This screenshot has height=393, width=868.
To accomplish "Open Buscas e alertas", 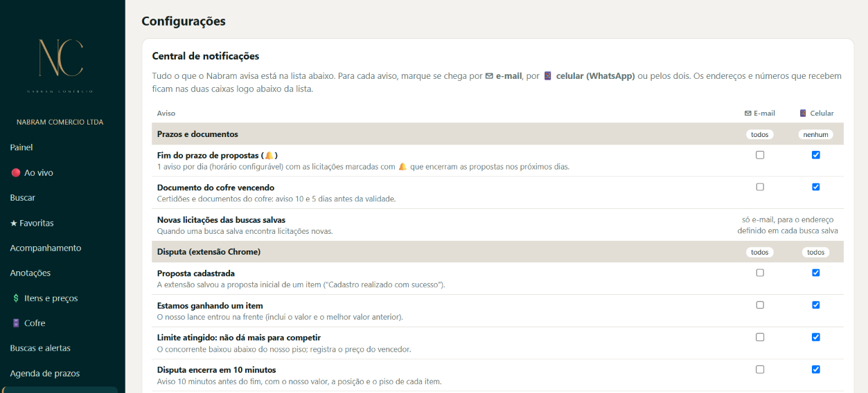I will [x=40, y=348].
